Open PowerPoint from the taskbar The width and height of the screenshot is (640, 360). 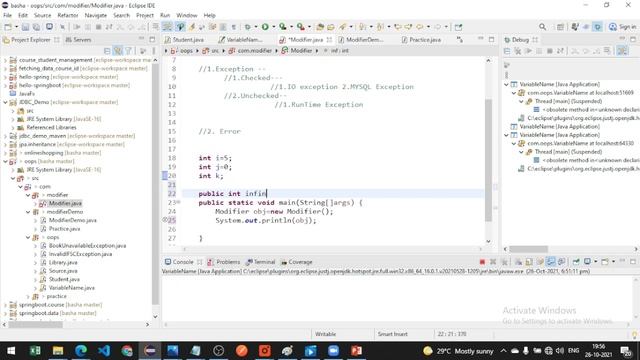tap(356, 351)
